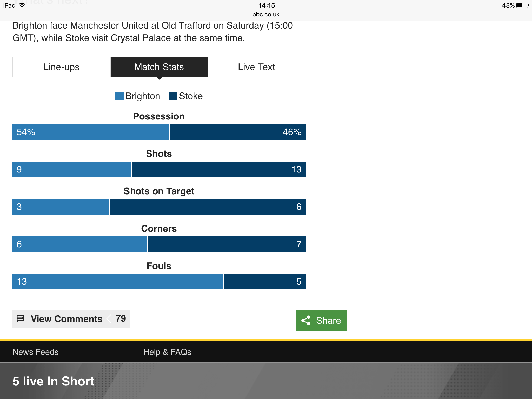Viewport: 532px width, 399px height.
Task: Tap the Wi-Fi status icon
Action: pos(22,5)
